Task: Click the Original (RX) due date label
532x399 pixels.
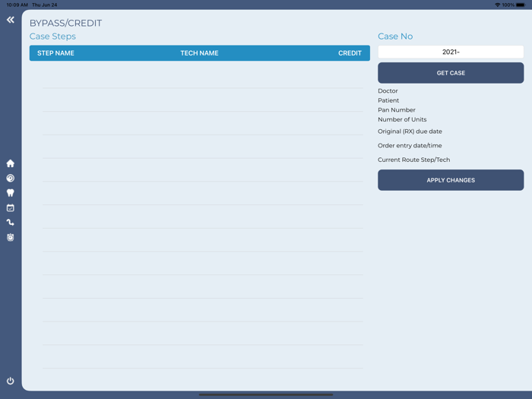Action: coord(410,131)
